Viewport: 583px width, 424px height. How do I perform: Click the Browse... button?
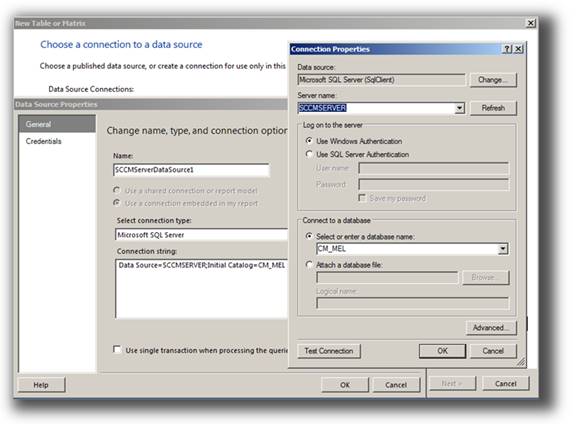pyautogui.click(x=485, y=277)
